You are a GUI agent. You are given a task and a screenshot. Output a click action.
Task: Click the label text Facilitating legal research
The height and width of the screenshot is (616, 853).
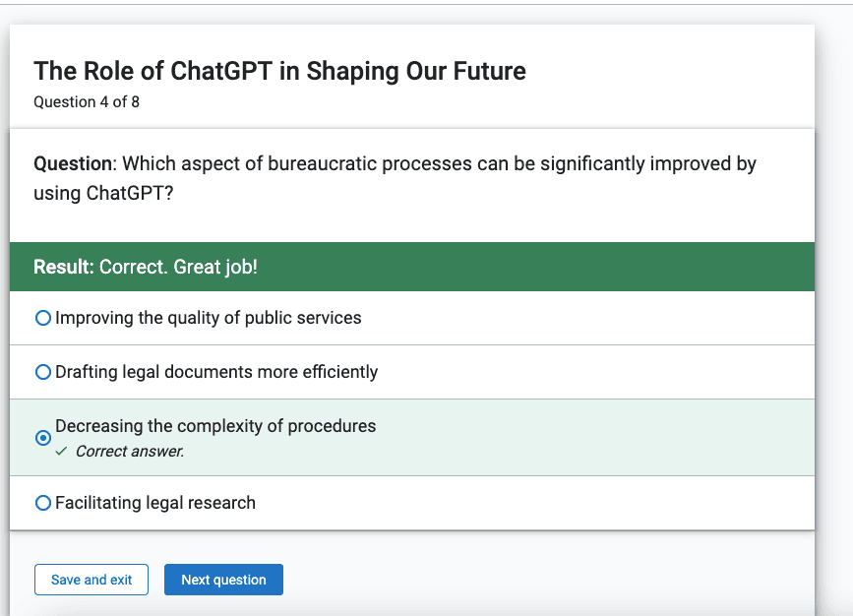tap(155, 503)
